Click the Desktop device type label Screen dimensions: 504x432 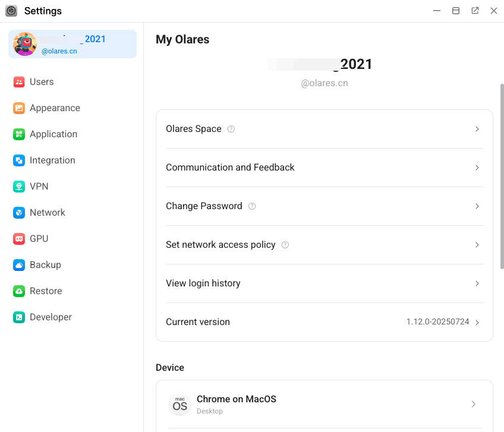tap(210, 411)
